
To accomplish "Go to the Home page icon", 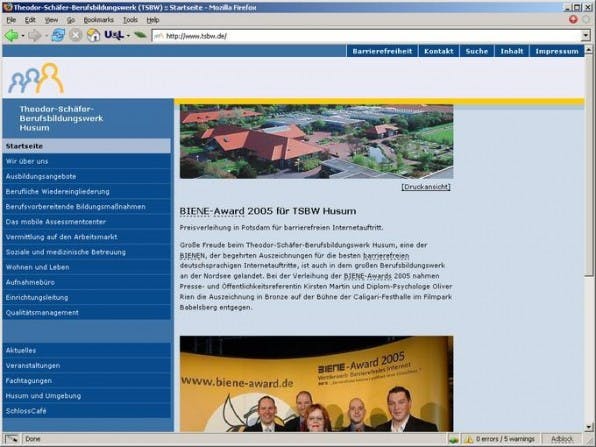I will tap(93, 35).
